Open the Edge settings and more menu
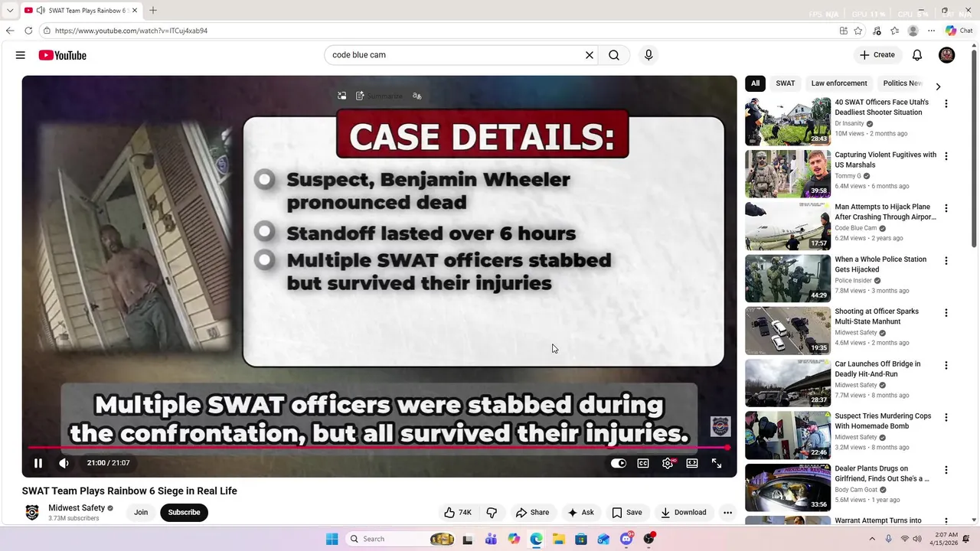 tap(931, 31)
